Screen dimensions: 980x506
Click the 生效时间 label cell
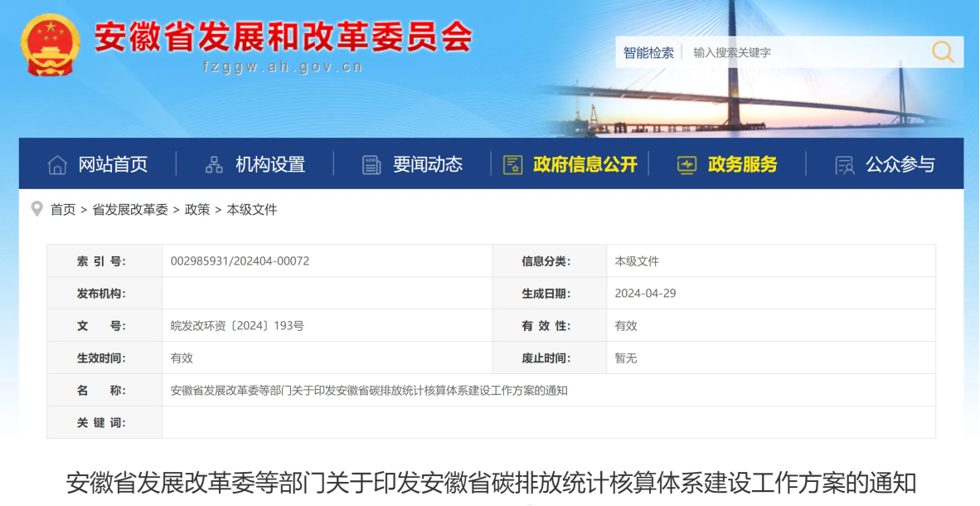(104, 358)
